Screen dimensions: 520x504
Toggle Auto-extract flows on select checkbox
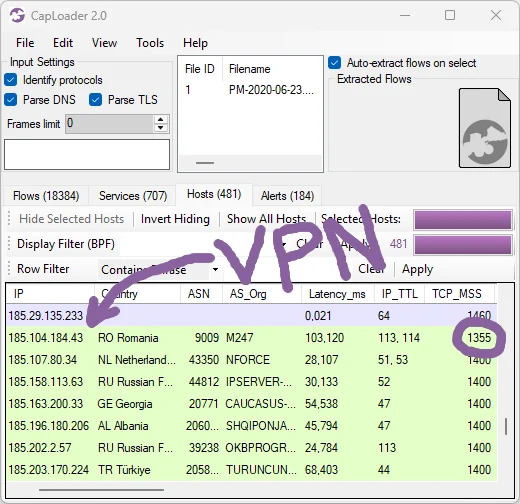click(x=334, y=63)
